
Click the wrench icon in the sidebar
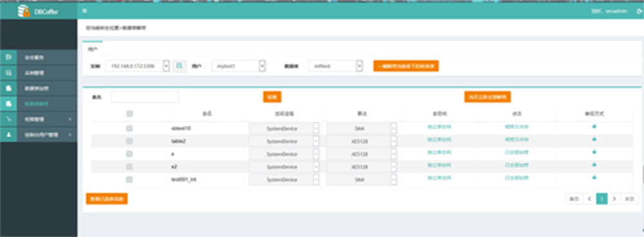click(8, 119)
